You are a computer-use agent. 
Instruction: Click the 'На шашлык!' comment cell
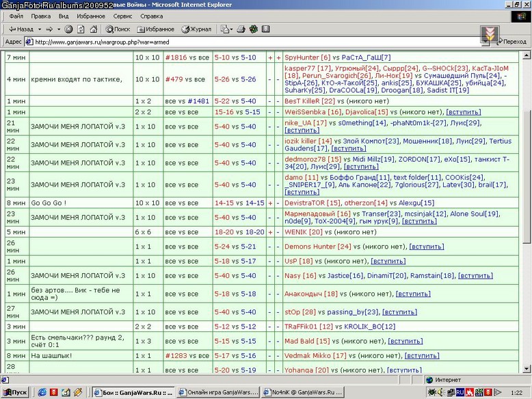click(x=81, y=355)
